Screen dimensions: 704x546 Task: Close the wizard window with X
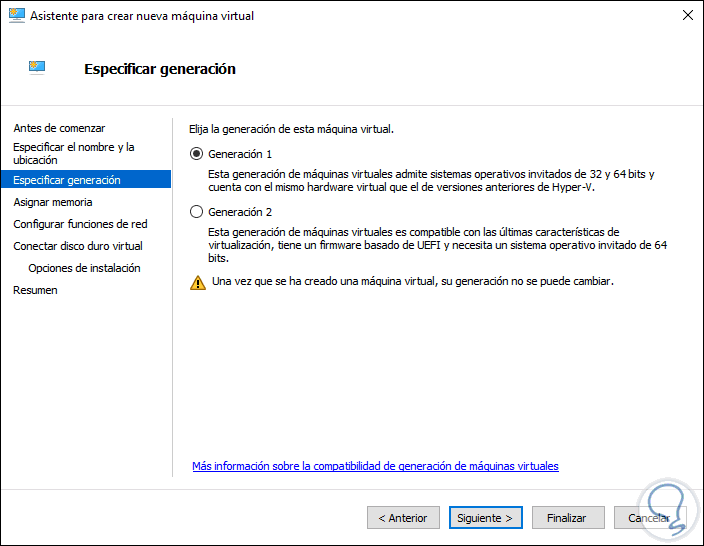point(688,16)
